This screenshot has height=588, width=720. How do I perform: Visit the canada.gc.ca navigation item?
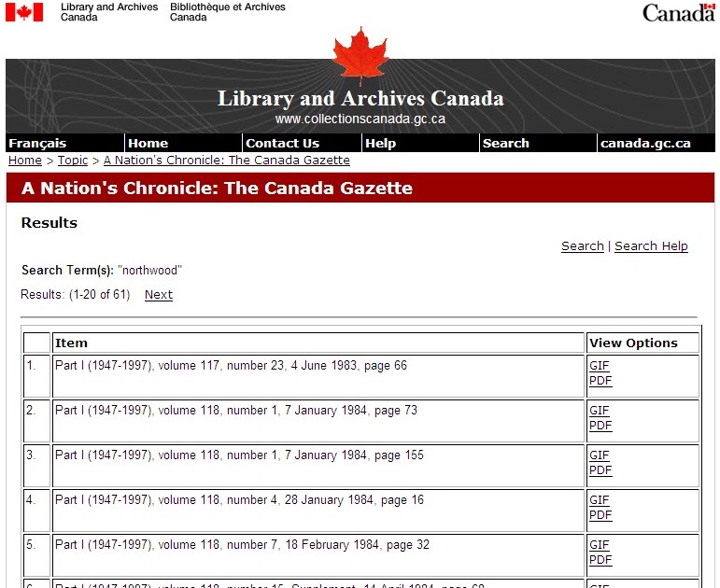[x=645, y=143]
